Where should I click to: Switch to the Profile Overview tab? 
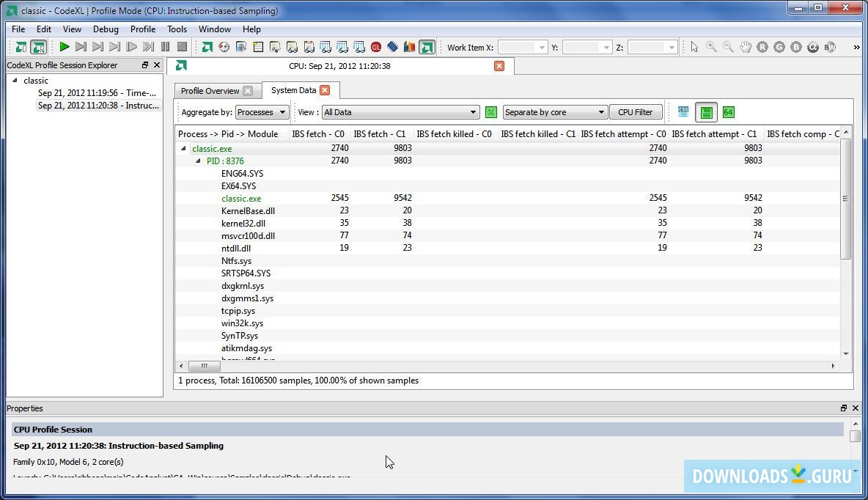[x=210, y=91]
